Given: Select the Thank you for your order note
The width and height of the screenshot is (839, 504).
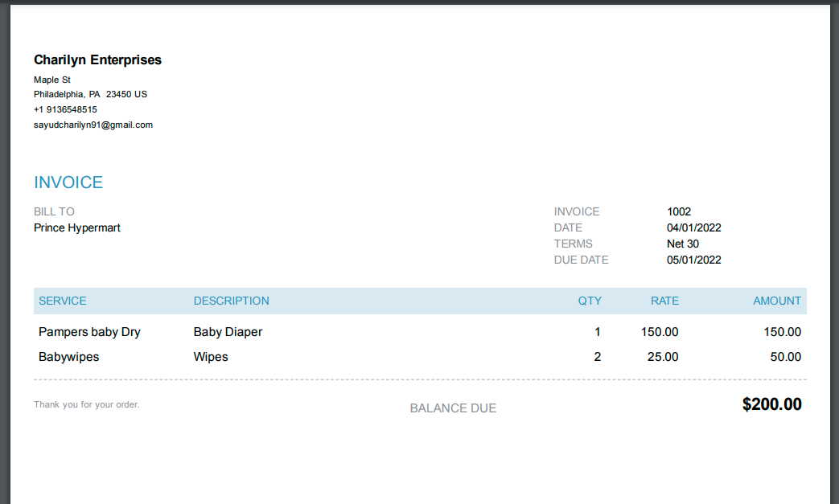Looking at the screenshot, I should coord(87,404).
